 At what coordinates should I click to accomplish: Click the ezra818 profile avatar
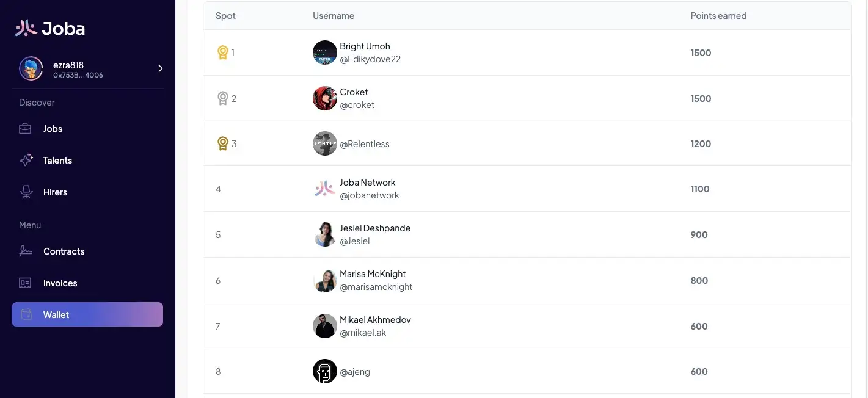(x=31, y=68)
